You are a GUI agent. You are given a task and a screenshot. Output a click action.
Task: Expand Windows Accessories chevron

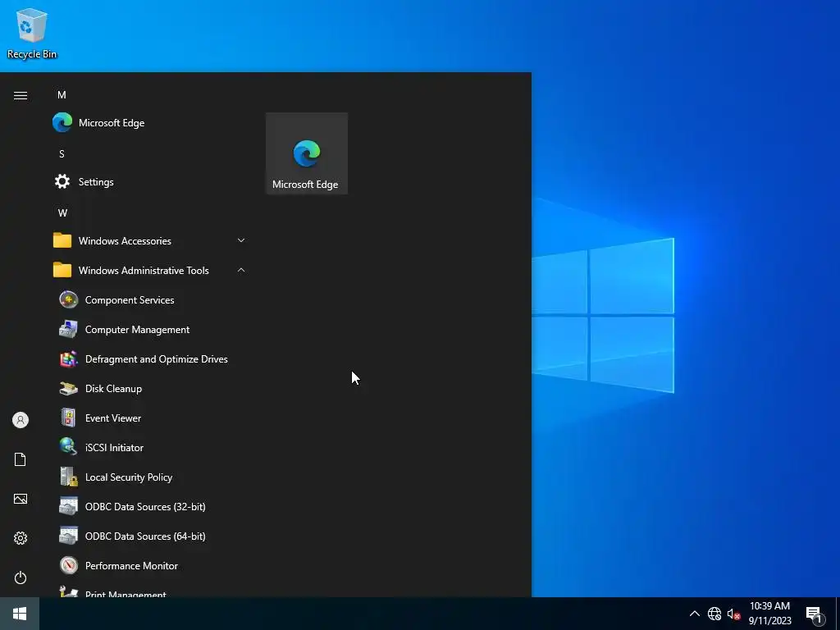241,240
